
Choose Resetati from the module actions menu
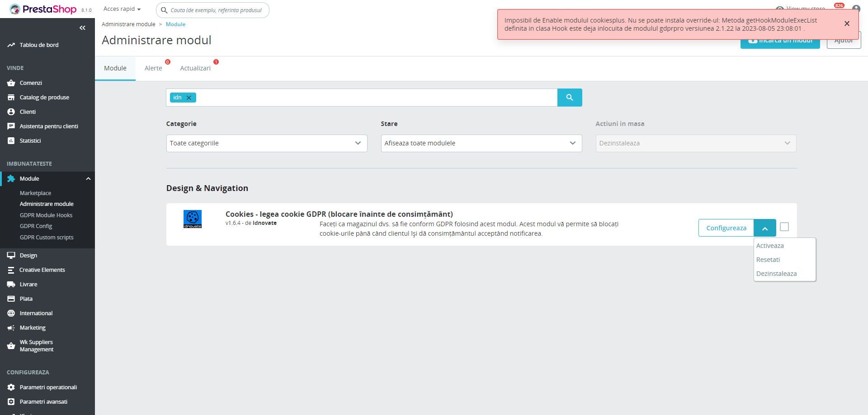pyautogui.click(x=768, y=260)
